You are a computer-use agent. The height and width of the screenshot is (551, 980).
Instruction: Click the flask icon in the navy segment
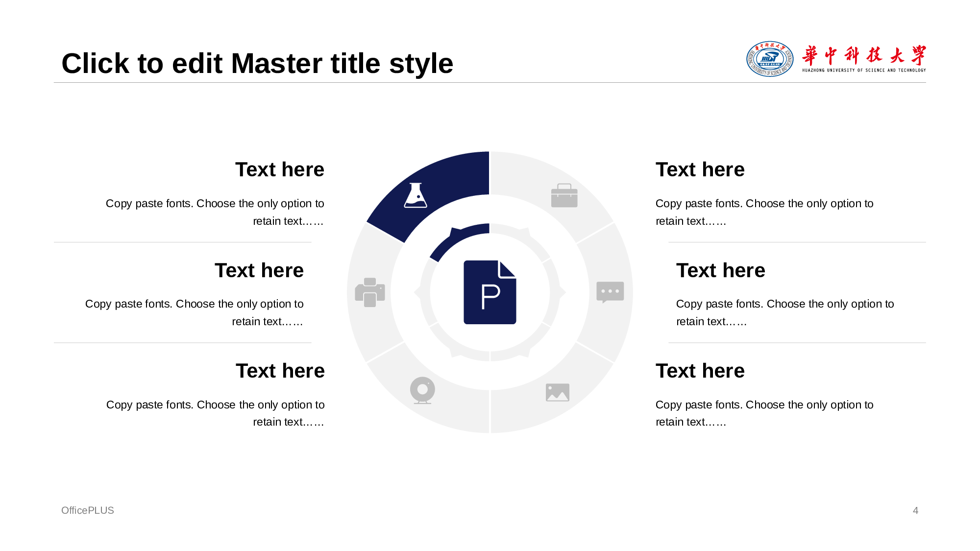click(x=416, y=195)
